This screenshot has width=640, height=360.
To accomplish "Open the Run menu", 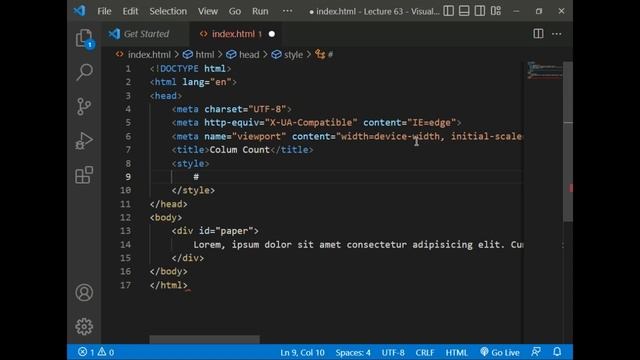I will click(x=260, y=11).
